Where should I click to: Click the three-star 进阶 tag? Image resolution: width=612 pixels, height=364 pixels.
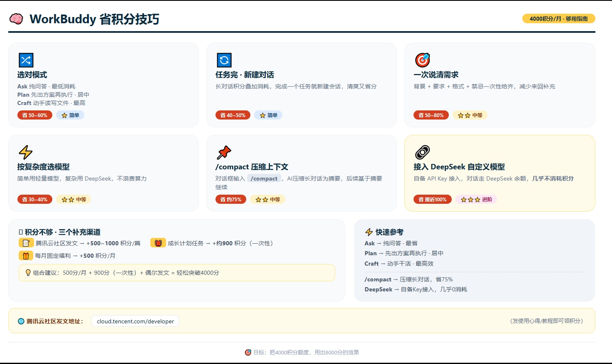pos(476,200)
